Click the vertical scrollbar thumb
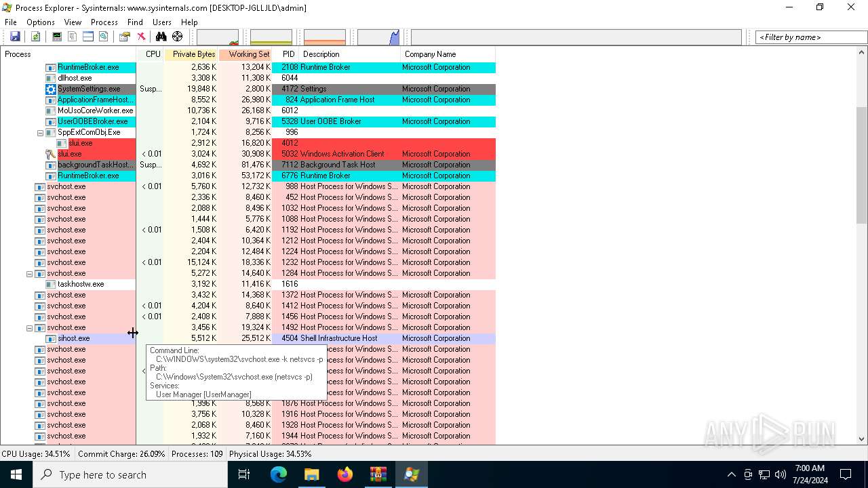868x488 pixels. point(862,165)
